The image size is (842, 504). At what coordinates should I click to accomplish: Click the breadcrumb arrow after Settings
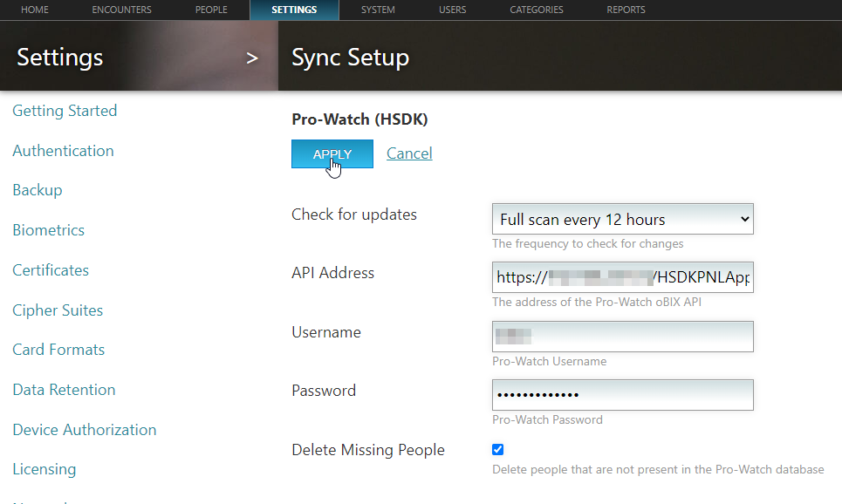252,58
